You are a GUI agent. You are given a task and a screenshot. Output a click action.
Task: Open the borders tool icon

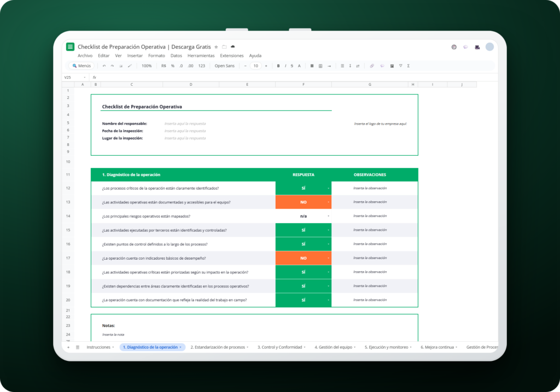[x=320, y=66]
